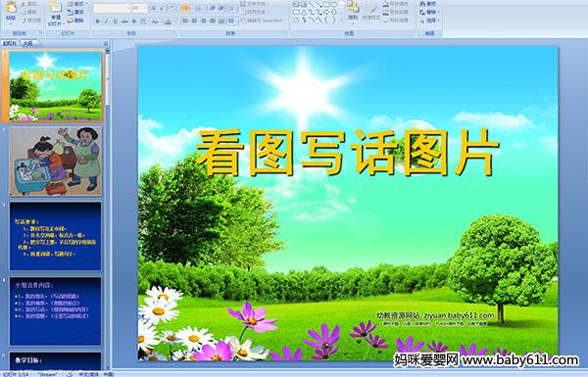
Task: Apply Italic formatting button
Action: tap(107, 21)
